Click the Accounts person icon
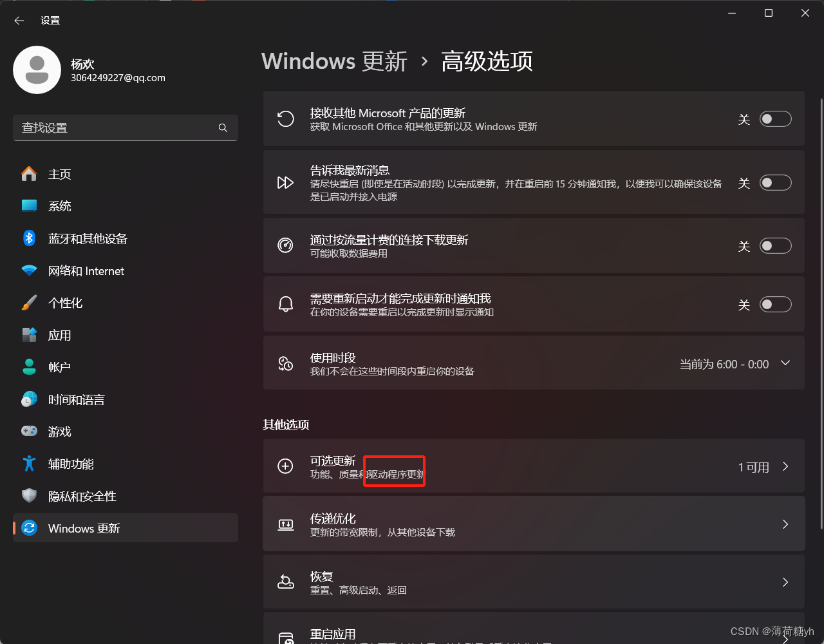824x644 pixels. pos(29,367)
